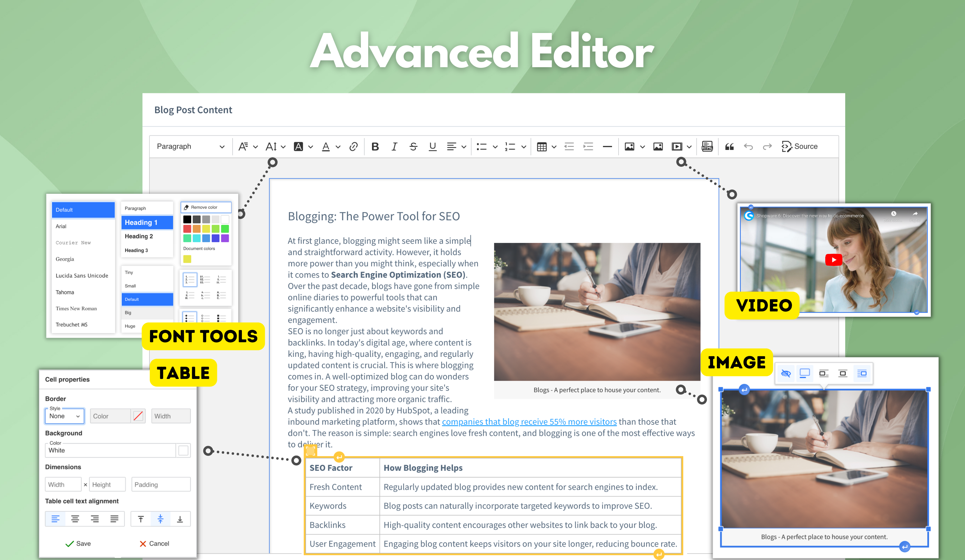The image size is (965, 560).
Task: Center cell text horizontally in Cell properties
Action: click(x=75, y=519)
